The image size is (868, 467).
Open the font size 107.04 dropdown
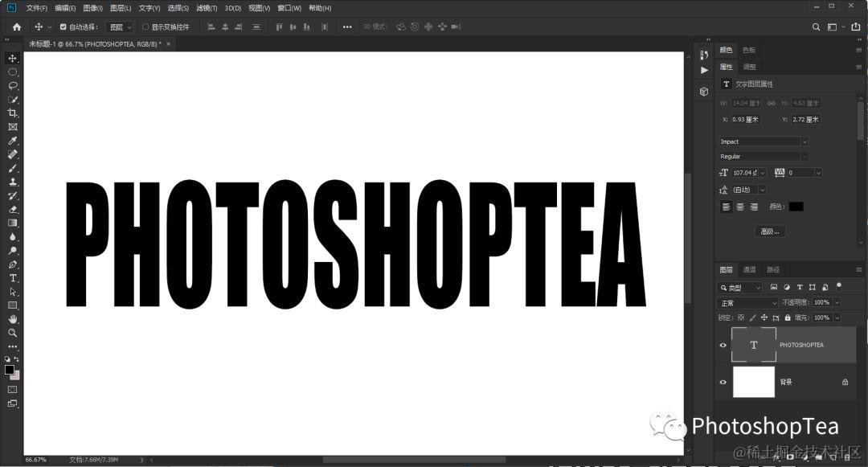[762, 173]
